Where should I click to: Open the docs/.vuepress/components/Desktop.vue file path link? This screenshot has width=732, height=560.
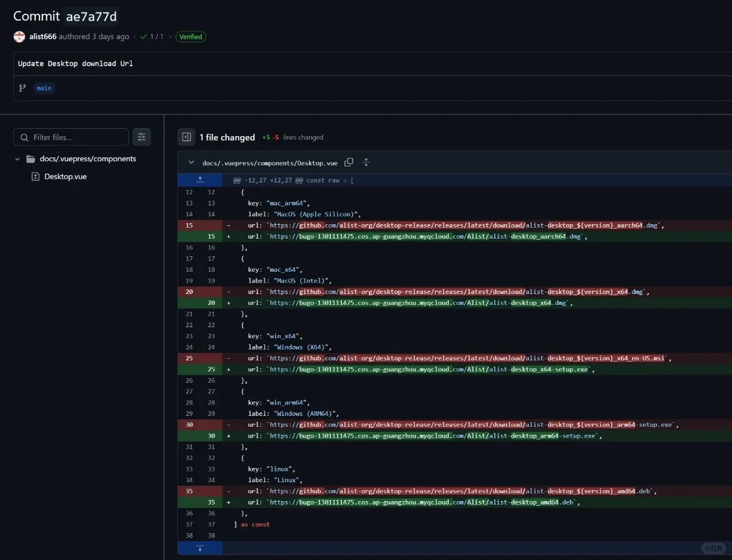(270, 163)
